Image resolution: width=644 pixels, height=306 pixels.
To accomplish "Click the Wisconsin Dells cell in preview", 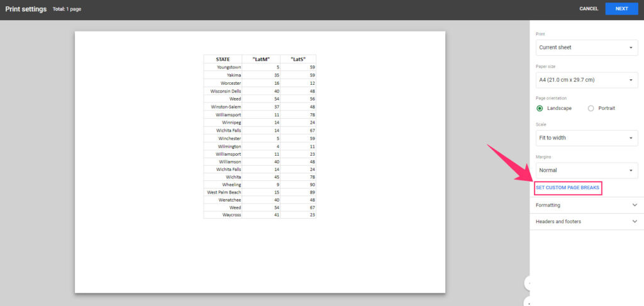I will pyautogui.click(x=223, y=90).
